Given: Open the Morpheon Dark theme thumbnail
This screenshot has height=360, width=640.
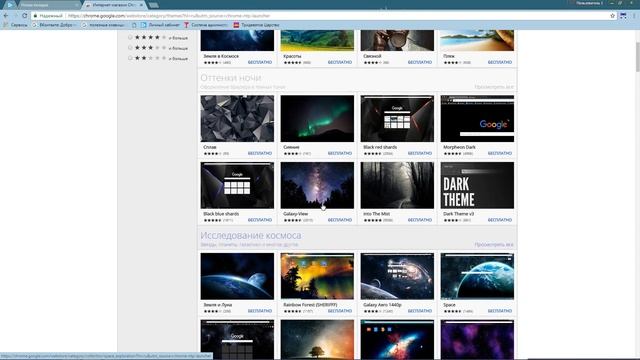Looking at the screenshot, I should 477,119.
